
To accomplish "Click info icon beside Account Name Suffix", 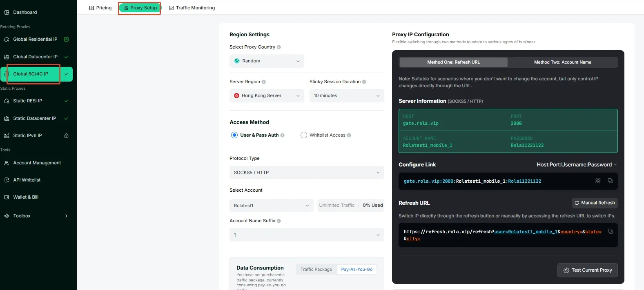I will pyautogui.click(x=279, y=221).
